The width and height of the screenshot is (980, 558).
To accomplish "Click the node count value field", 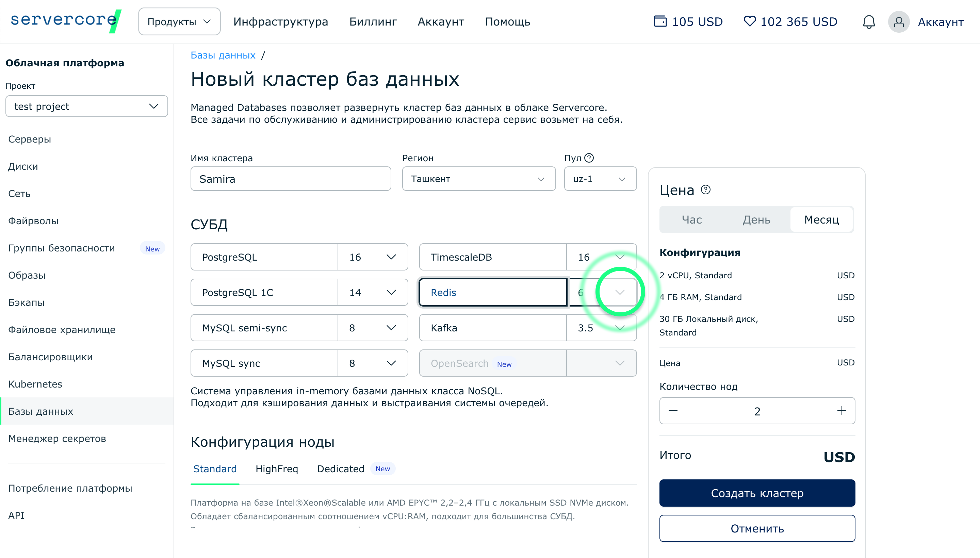I will click(x=757, y=411).
